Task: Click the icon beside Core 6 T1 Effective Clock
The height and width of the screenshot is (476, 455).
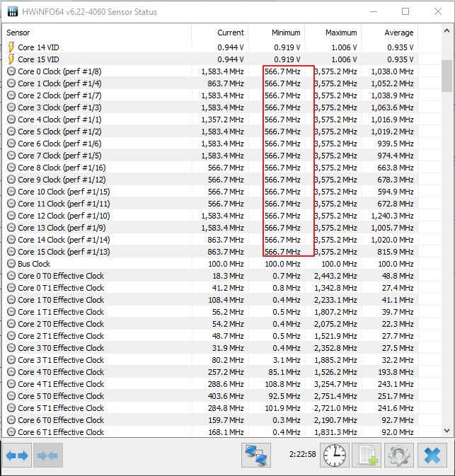Action: 11,432
